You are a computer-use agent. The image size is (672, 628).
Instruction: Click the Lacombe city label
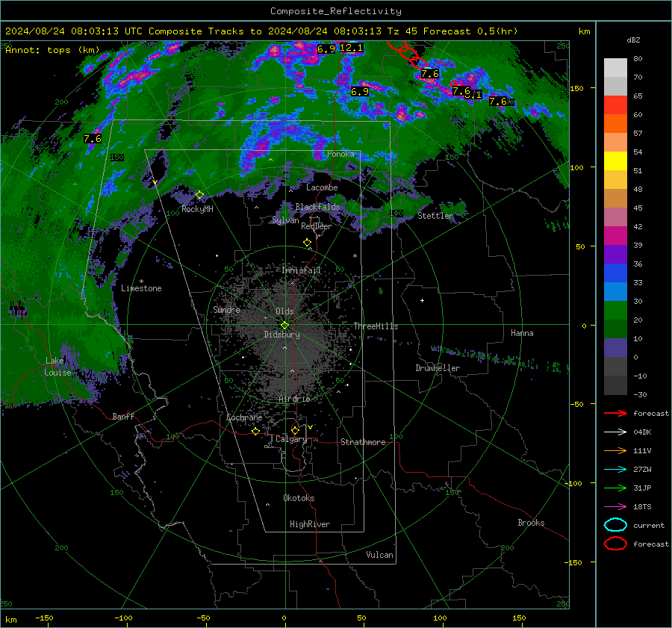(322, 187)
